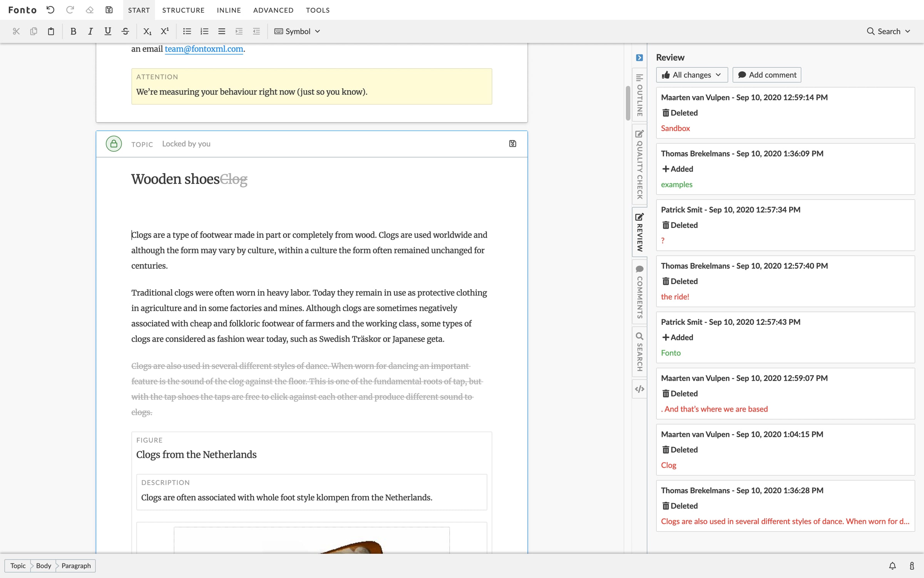
Task: Toggle bold formatting
Action: pos(73,31)
